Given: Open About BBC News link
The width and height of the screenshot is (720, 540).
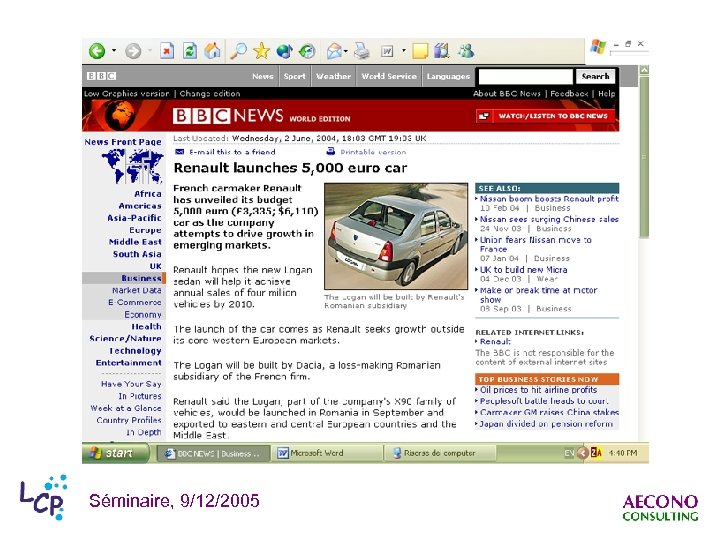Looking at the screenshot, I should point(507,94).
